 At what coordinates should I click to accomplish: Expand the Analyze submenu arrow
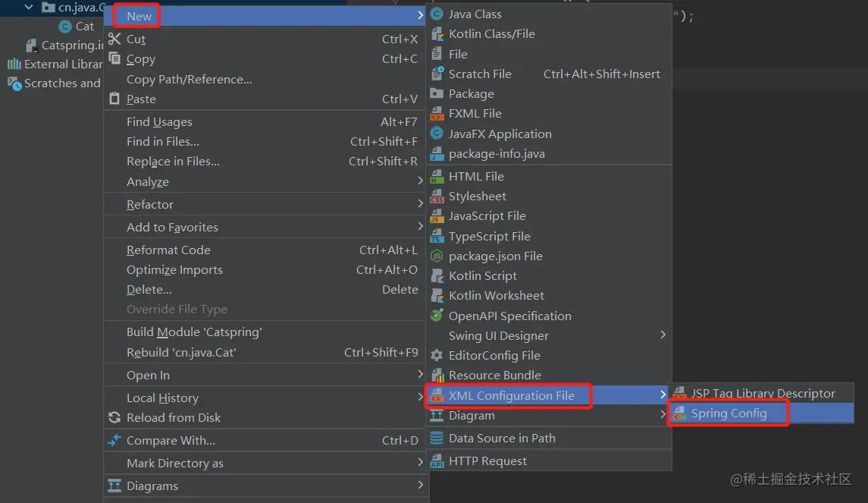point(420,181)
